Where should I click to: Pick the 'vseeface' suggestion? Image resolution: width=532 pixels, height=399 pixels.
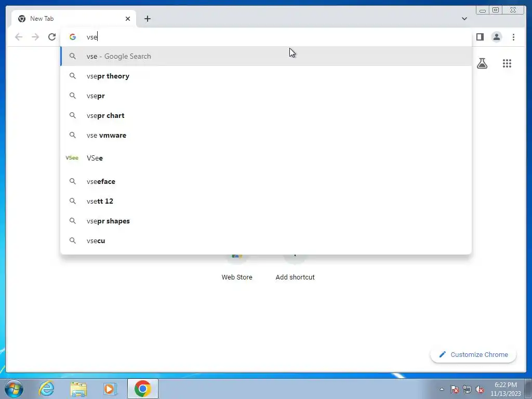coord(266,181)
